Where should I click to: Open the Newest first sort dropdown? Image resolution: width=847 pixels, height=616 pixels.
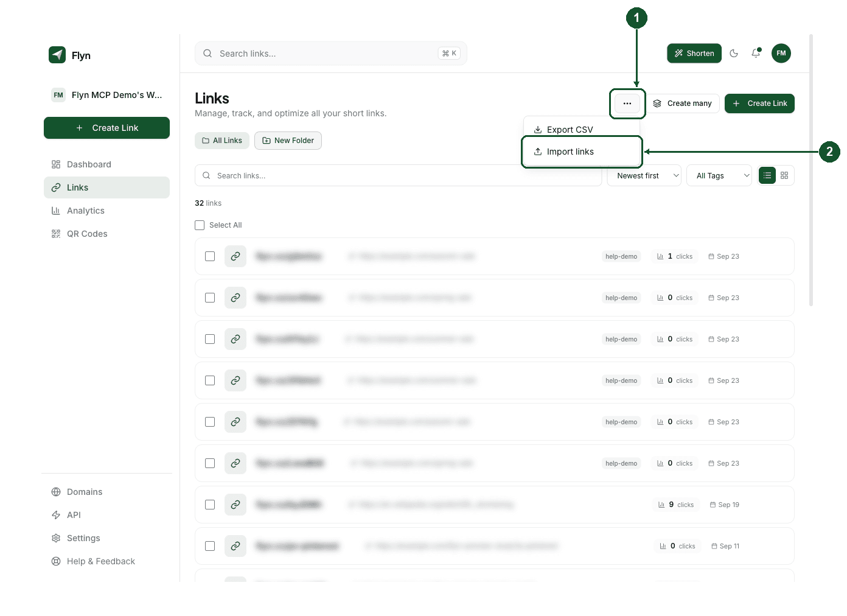(x=644, y=175)
